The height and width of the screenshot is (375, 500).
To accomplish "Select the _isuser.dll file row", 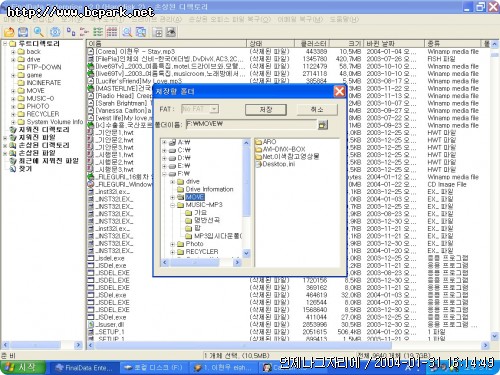I will pyautogui.click(x=287, y=324).
